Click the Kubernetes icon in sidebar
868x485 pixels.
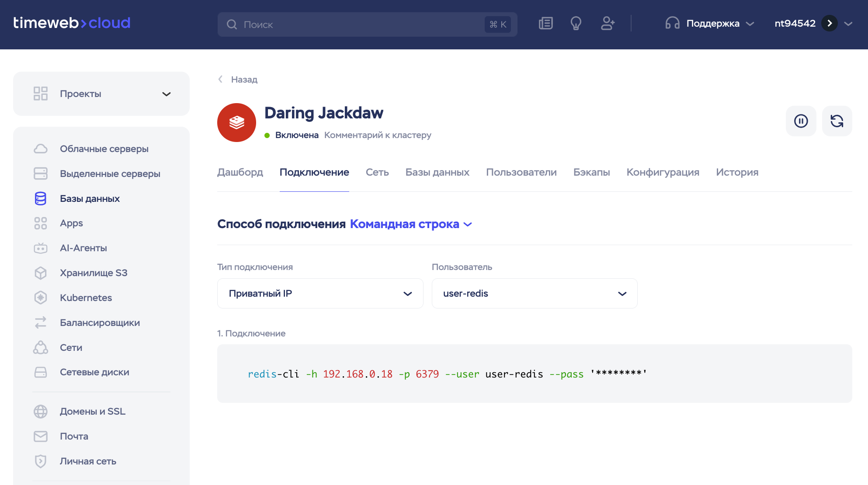[x=41, y=298]
